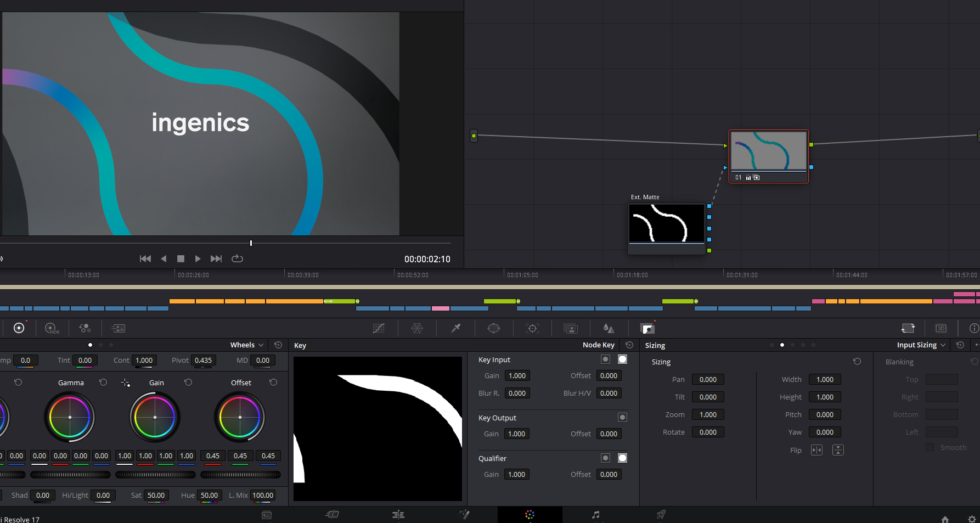Pick white point with Gain picker

point(125,383)
